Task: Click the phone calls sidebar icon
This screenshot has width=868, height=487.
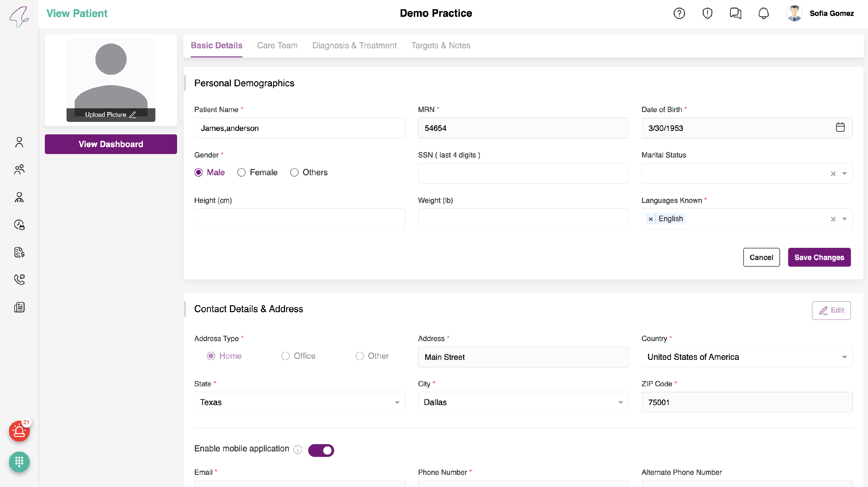Action: tap(19, 279)
